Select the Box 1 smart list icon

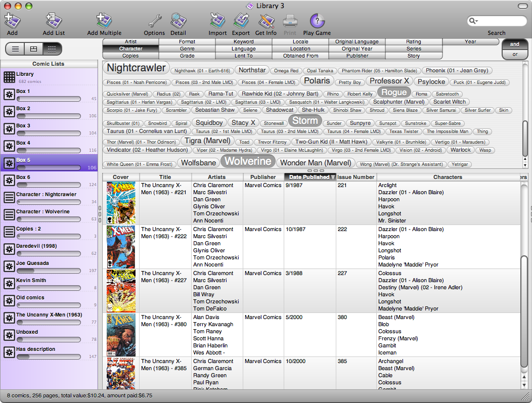pyautogui.click(x=9, y=95)
